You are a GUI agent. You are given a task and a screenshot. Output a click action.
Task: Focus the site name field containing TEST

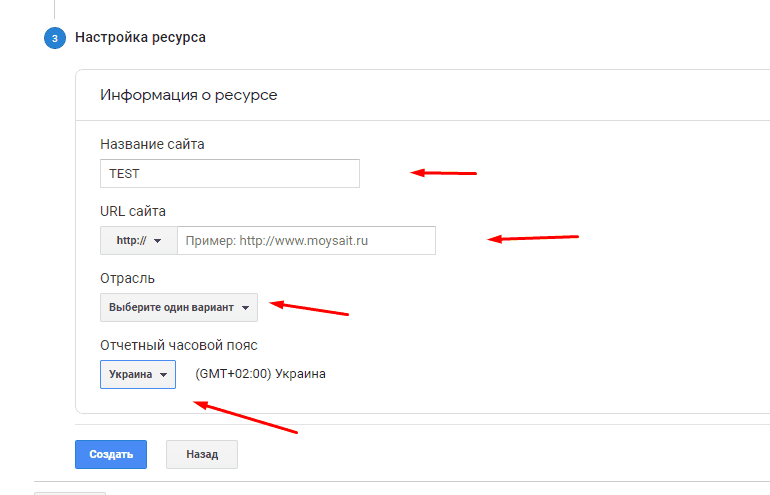pos(229,174)
